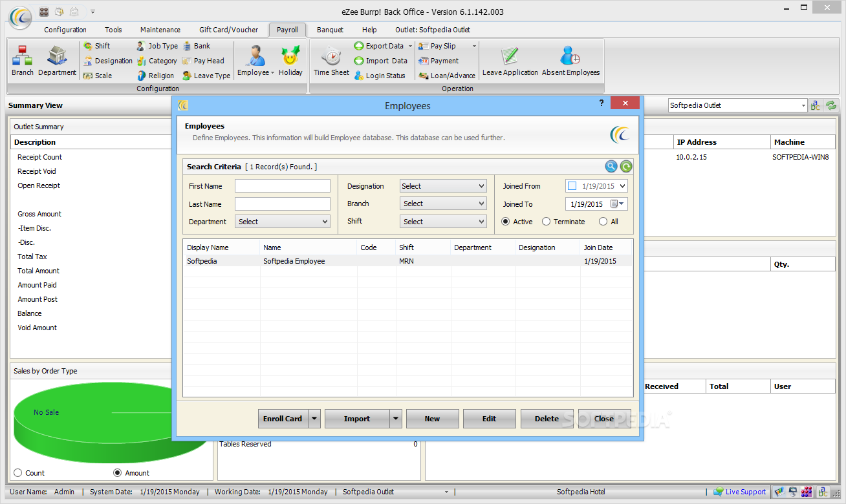The image size is (846, 504).
Task: Select the All radio button
Action: pos(603,222)
